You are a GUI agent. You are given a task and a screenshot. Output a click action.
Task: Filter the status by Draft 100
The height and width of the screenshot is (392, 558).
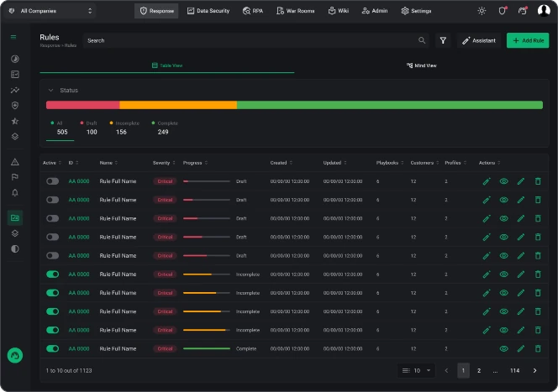[x=88, y=128]
